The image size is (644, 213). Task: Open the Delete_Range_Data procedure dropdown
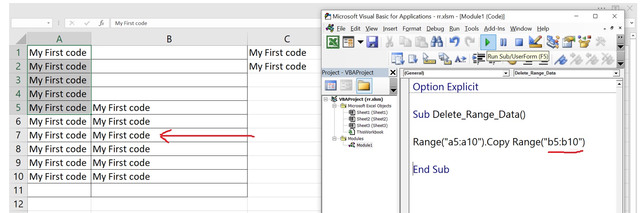coord(616,73)
